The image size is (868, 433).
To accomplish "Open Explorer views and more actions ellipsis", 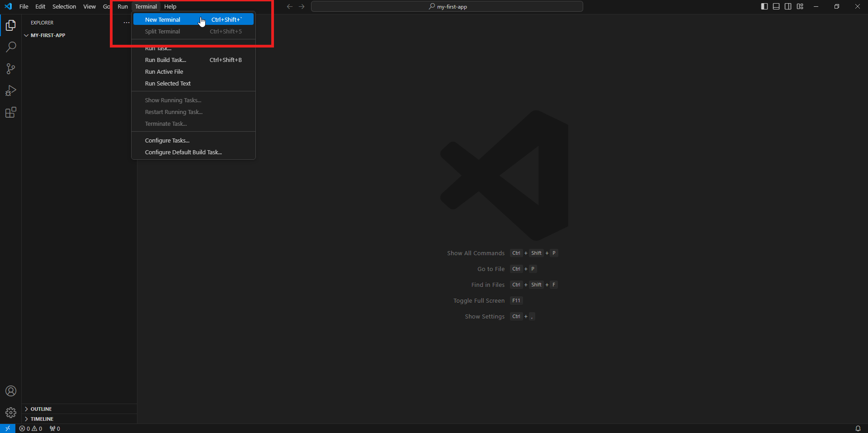I will tap(127, 23).
